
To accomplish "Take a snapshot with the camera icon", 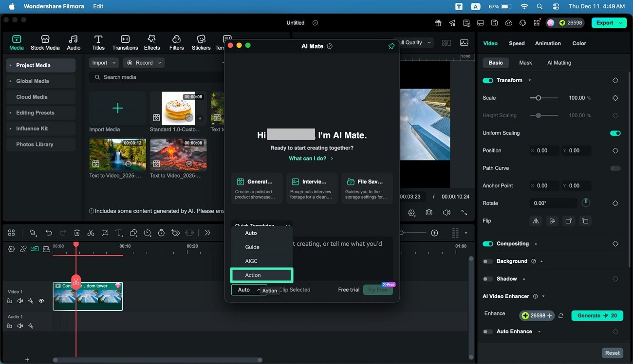I will point(428,213).
